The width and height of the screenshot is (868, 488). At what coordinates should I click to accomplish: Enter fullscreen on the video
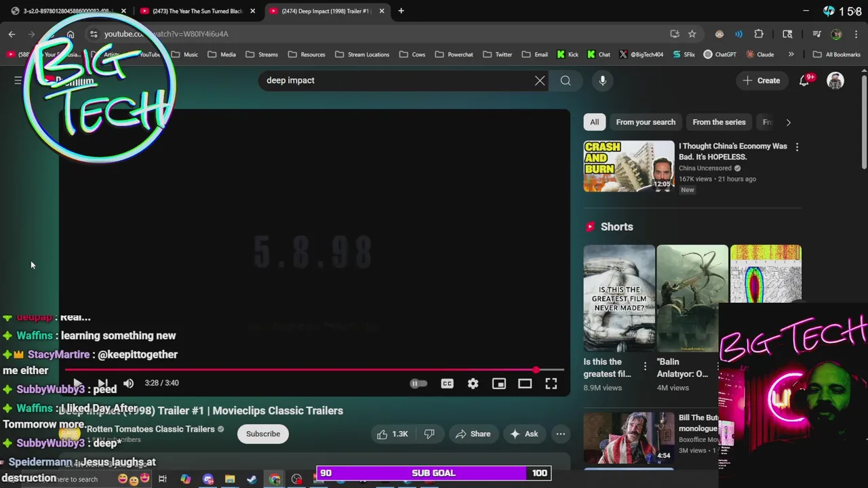click(551, 384)
